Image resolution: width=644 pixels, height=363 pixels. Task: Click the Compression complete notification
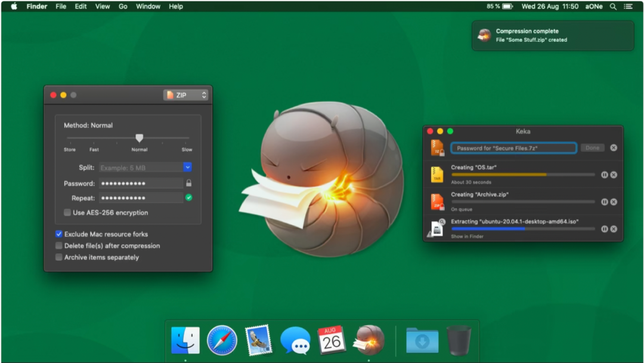click(x=552, y=36)
